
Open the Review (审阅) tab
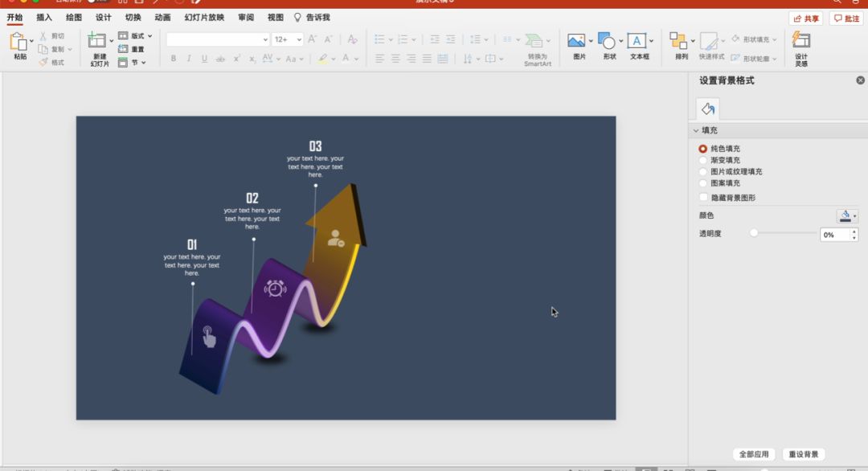(246, 18)
